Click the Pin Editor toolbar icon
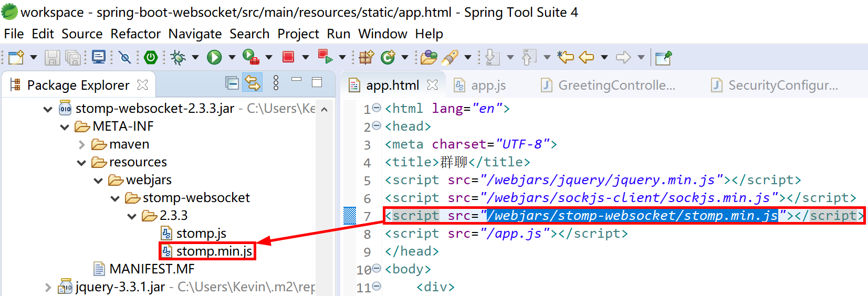Image resolution: width=868 pixels, height=296 pixels. click(663, 57)
